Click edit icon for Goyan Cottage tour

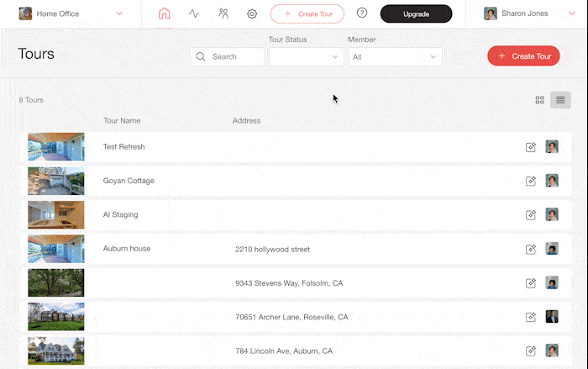point(531,181)
